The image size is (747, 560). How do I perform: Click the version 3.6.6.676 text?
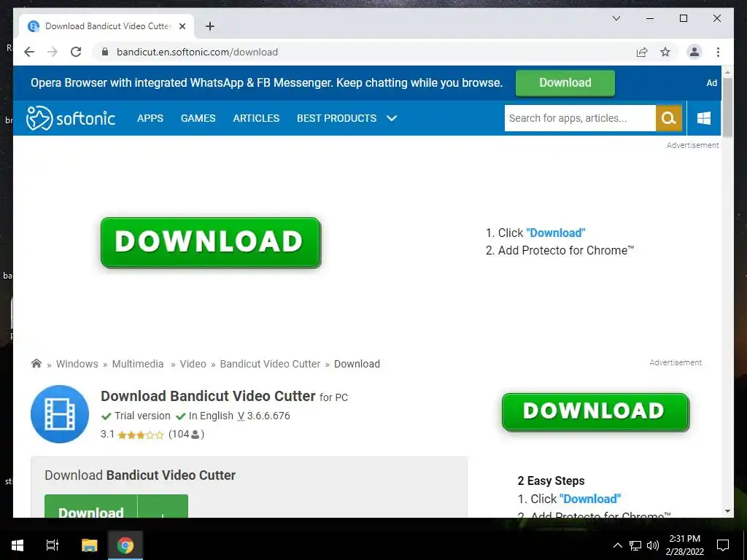[x=268, y=416]
